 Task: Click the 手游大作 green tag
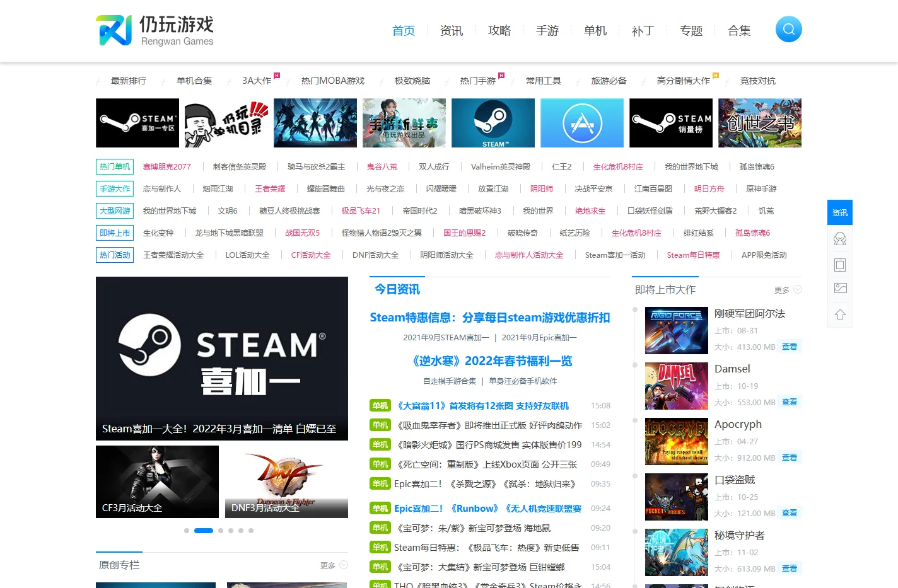click(x=115, y=188)
